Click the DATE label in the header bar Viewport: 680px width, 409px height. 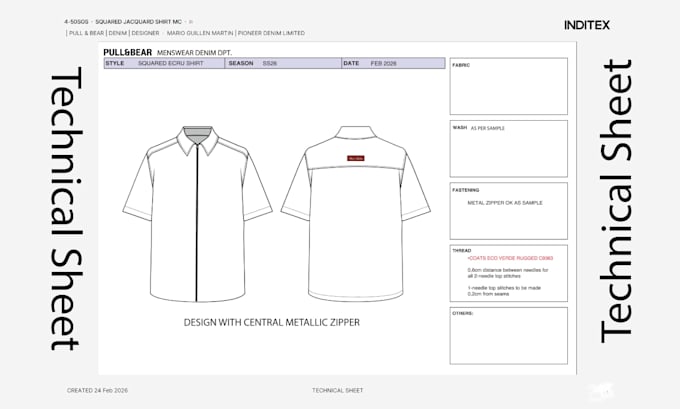pyautogui.click(x=351, y=63)
